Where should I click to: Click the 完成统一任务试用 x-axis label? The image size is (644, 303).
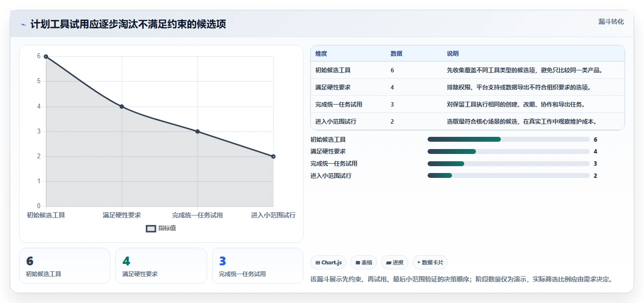pos(197,215)
